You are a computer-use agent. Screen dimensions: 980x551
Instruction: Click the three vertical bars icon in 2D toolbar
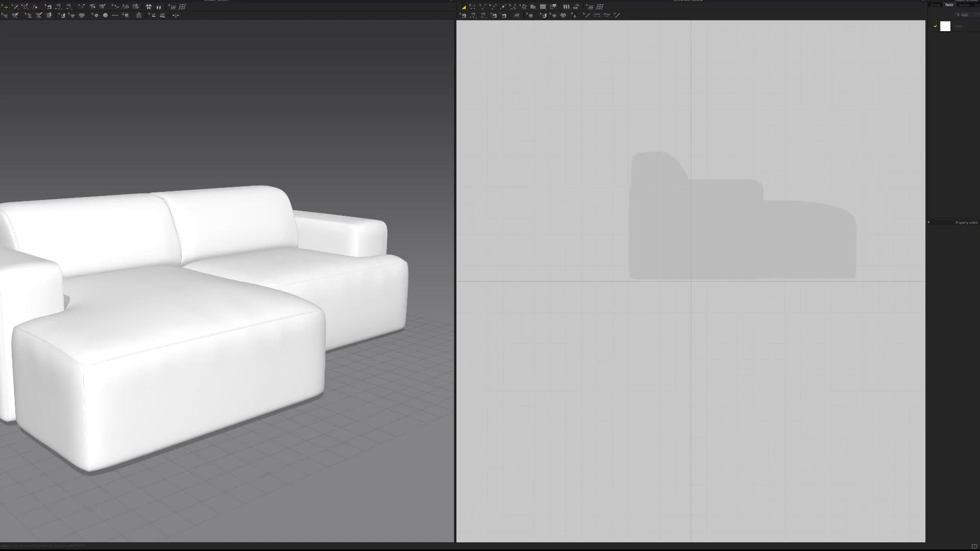point(566,7)
